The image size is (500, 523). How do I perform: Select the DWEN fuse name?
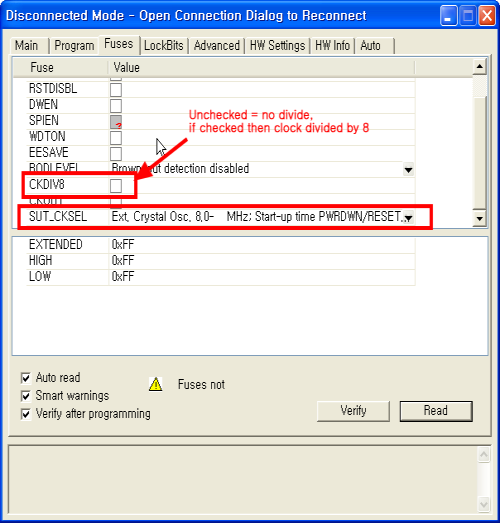coord(43,105)
